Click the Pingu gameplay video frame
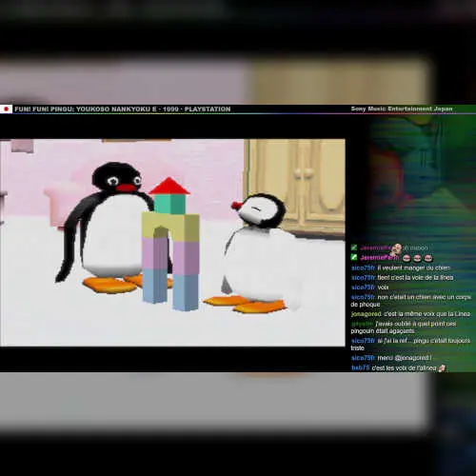 (172, 243)
